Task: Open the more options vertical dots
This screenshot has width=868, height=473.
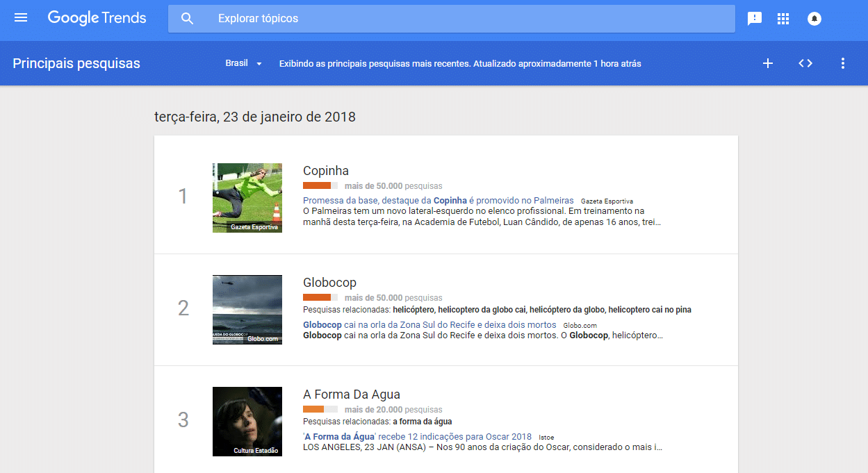Action: click(843, 63)
